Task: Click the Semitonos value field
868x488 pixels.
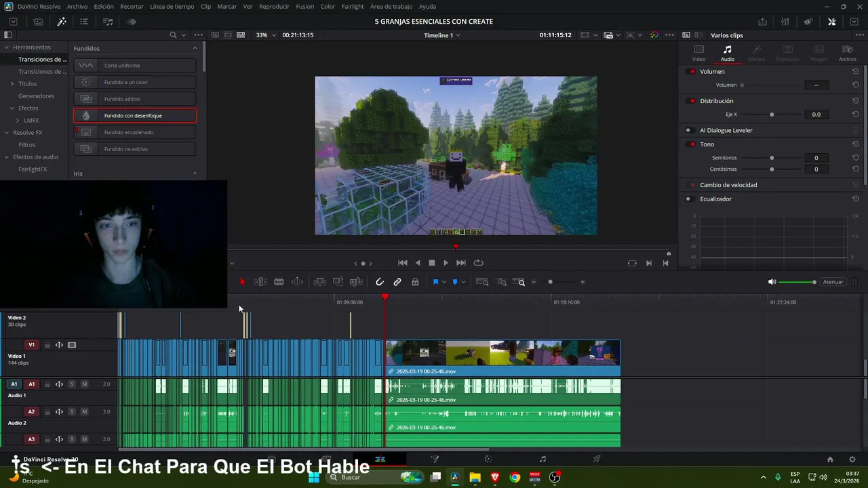Action: coord(816,158)
